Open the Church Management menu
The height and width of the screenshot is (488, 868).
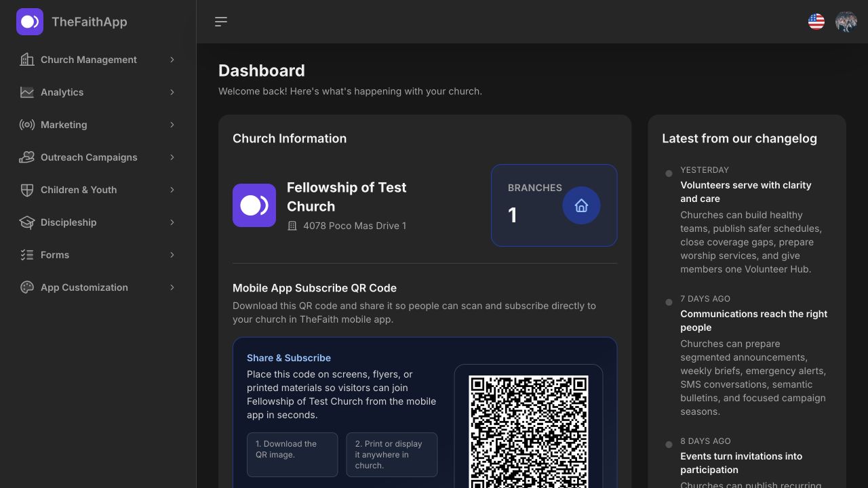tap(98, 60)
